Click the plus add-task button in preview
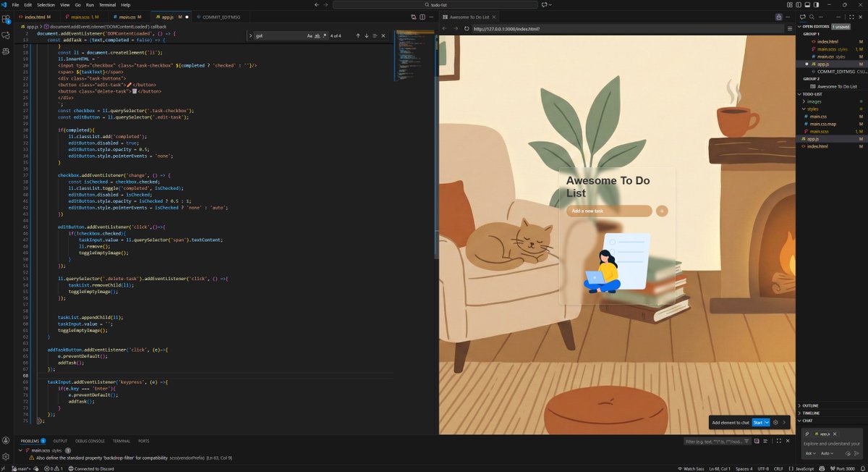 662,211
